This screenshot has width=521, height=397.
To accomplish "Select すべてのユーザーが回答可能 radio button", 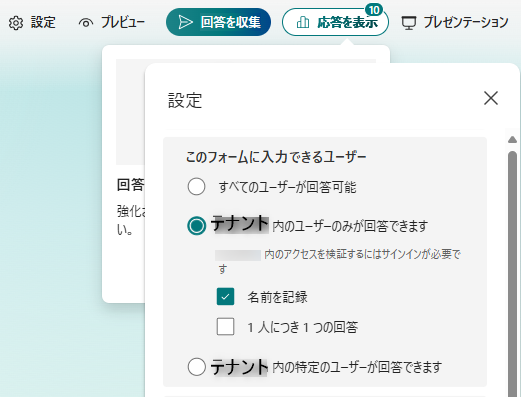I will (x=196, y=186).
